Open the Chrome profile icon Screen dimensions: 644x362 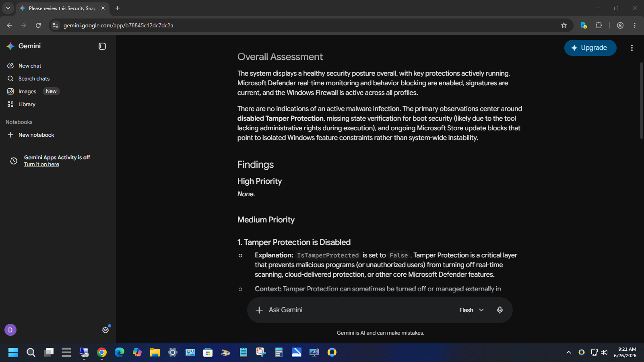tap(620, 25)
